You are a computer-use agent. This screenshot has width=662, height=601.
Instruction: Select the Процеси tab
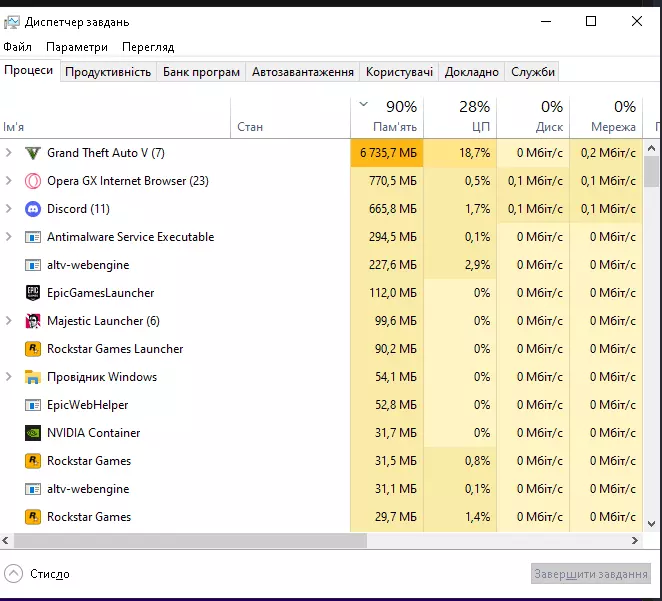point(29,70)
